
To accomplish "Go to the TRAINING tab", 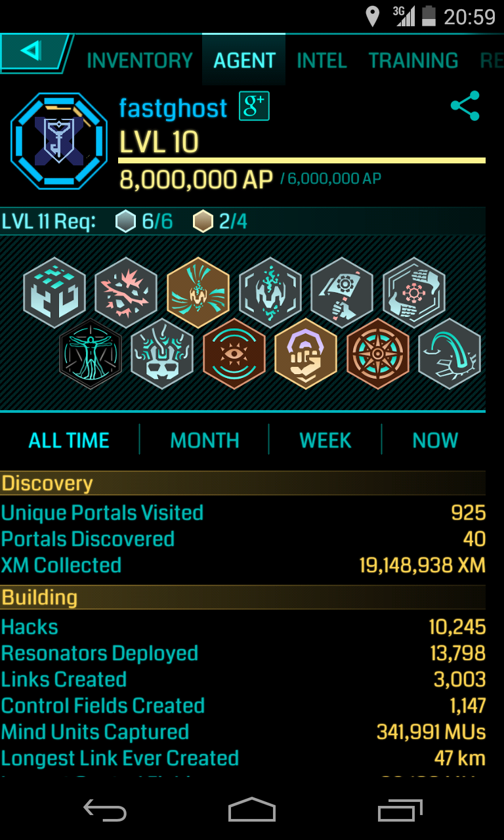I will coord(413,60).
